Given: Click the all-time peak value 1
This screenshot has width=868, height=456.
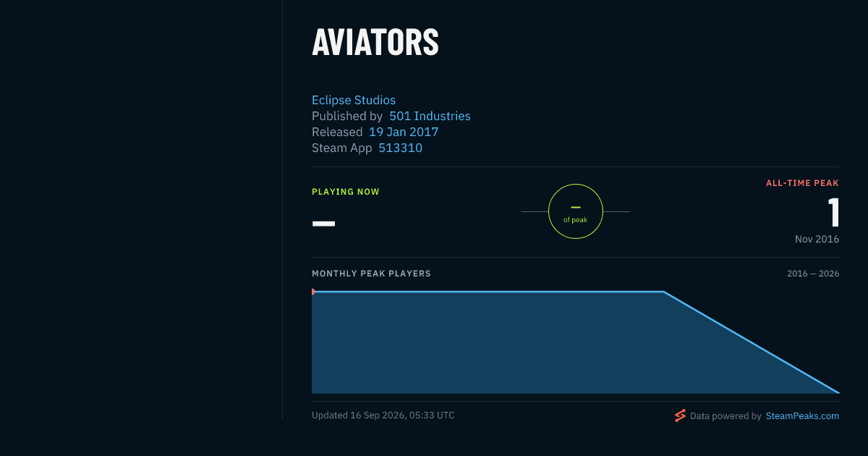Looking at the screenshot, I should click(x=833, y=213).
